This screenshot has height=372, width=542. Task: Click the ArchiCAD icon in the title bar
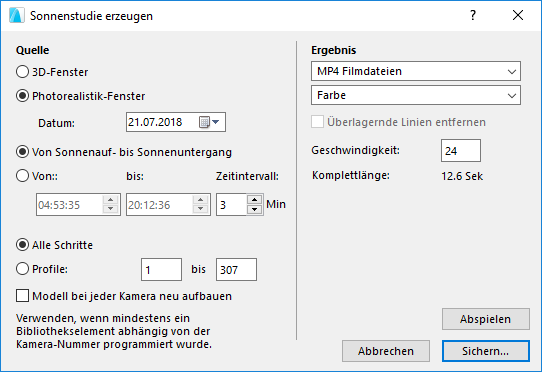(x=17, y=16)
